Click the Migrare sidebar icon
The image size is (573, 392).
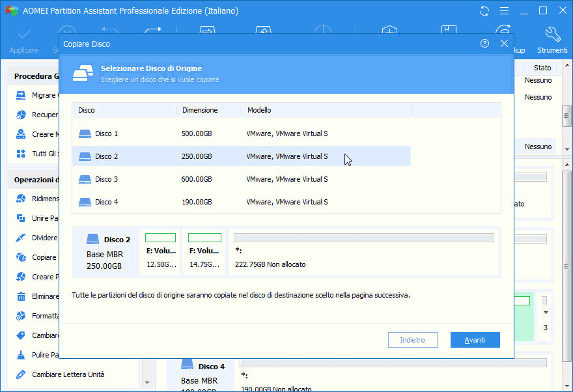pyautogui.click(x=21, y=95)
